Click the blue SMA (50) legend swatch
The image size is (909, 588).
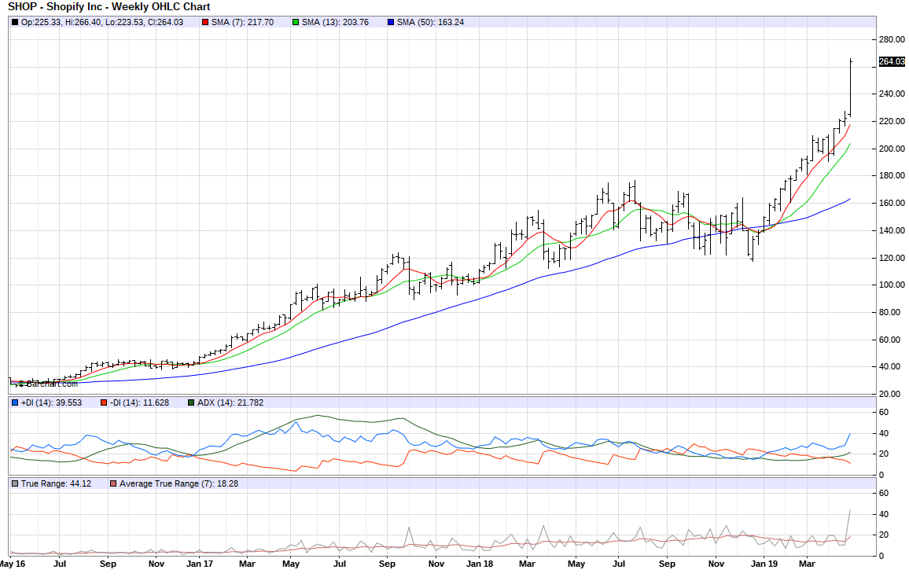tap(391, 23)
